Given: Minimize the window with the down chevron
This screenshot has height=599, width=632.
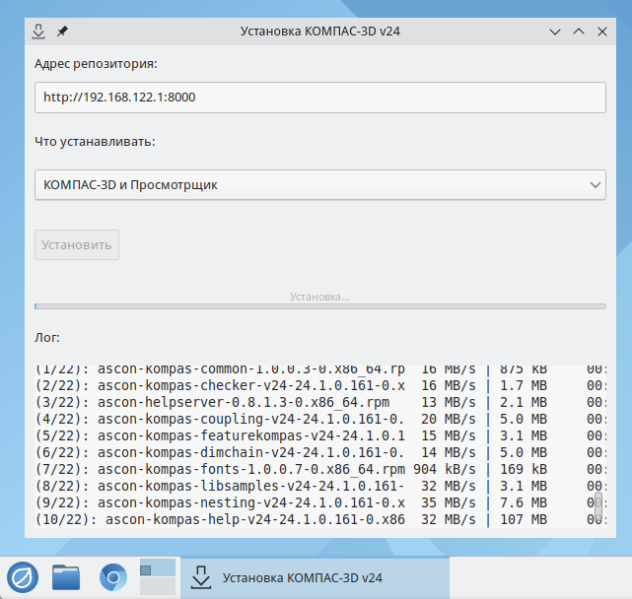Looking at the screenshot, I should tap(555, 31).
